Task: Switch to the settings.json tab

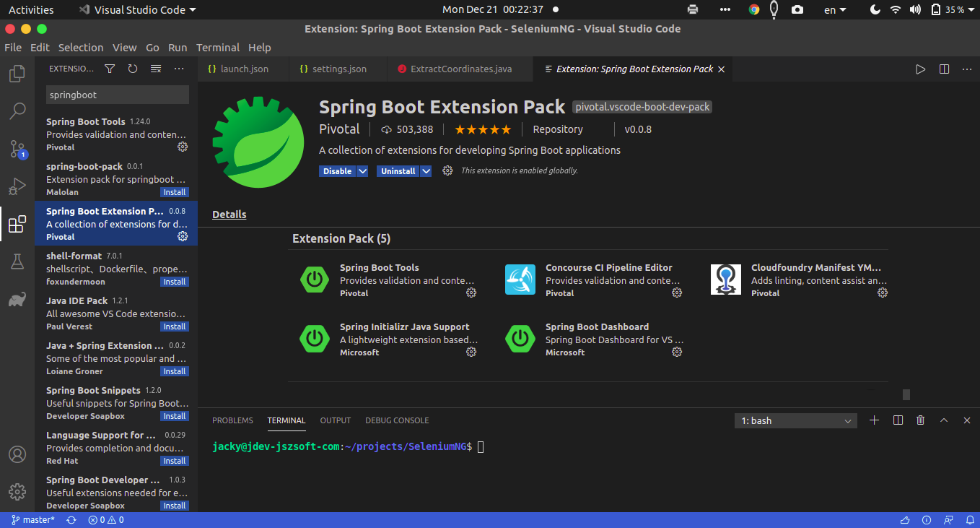Action: [x=338, y=69]
